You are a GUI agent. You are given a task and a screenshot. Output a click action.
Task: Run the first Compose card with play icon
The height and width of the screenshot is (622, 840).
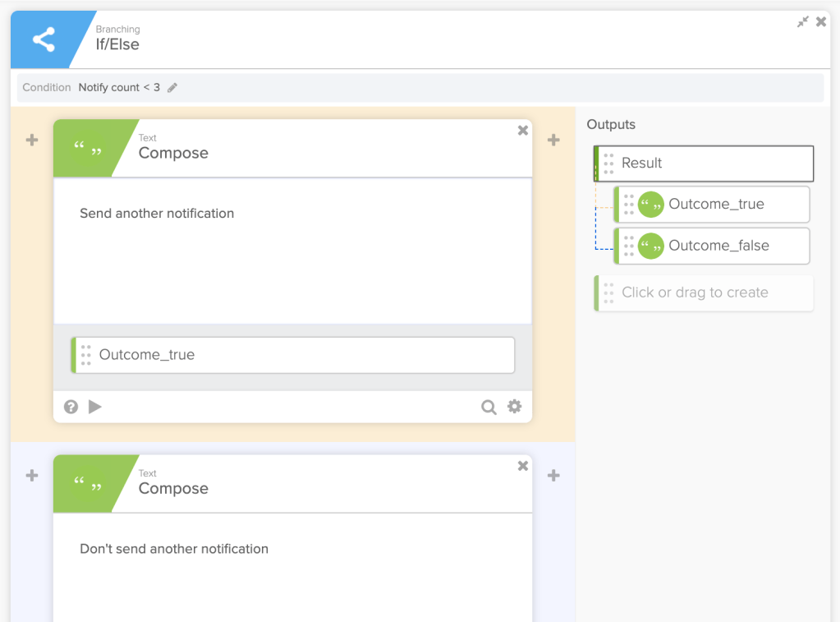(x=95, y=407)
